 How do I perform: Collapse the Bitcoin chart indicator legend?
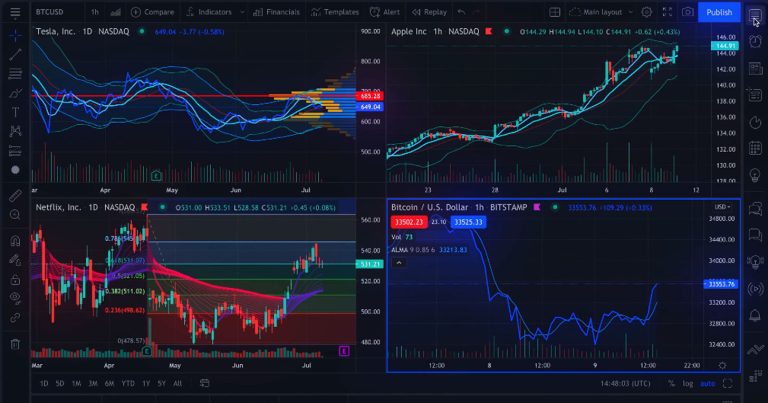point(399,262)
